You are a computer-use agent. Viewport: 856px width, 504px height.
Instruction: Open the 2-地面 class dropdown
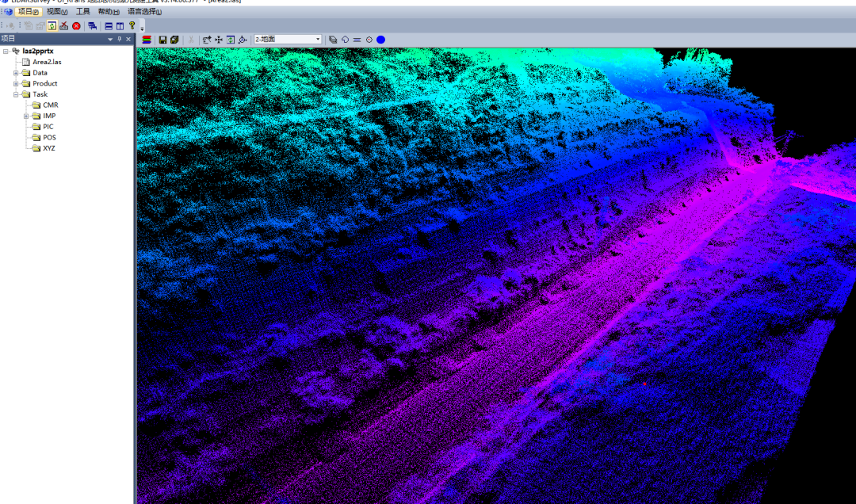coord(288,40)
